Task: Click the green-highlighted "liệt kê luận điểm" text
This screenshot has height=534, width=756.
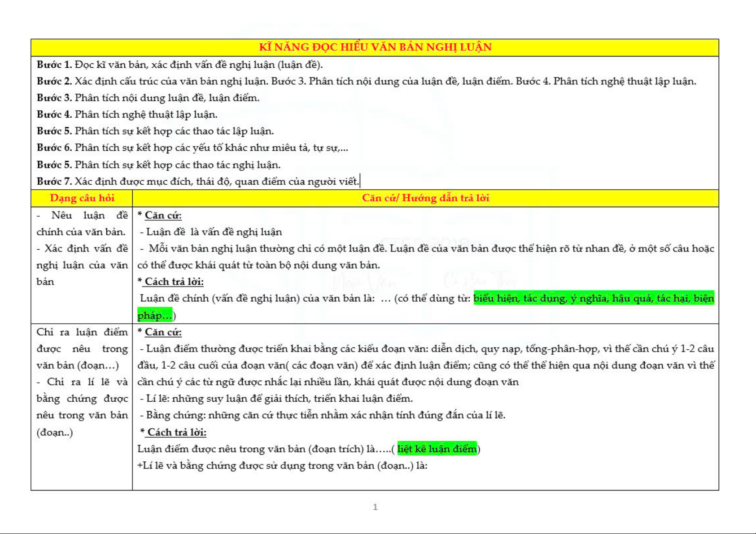Action: (437, 449)
